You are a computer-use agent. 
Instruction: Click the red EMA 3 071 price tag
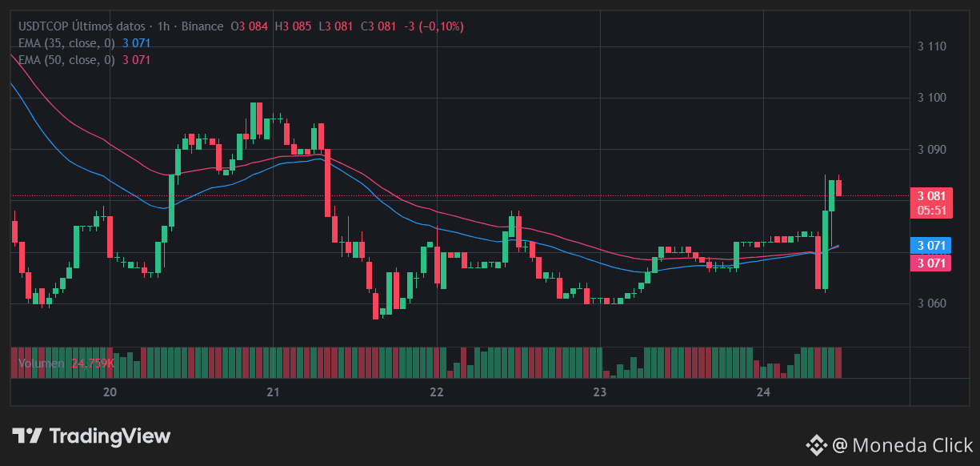[931, 263]
